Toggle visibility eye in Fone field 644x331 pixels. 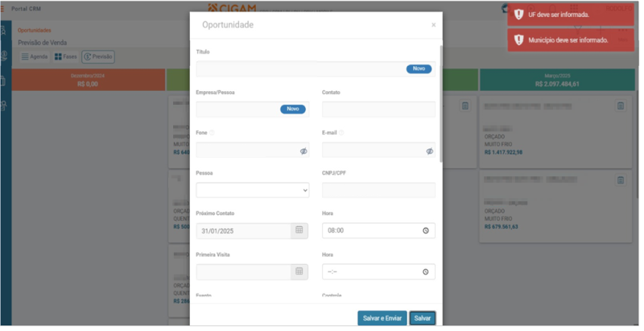coord(303,151)
